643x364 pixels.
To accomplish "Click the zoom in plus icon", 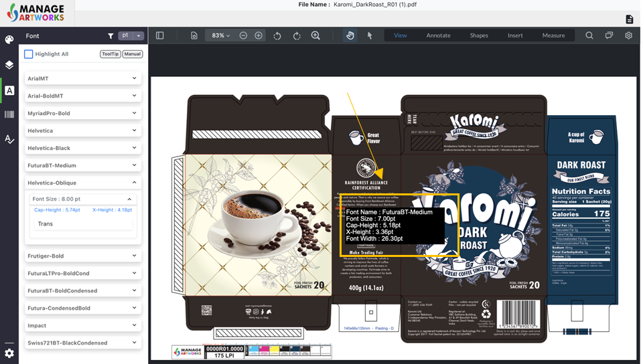I will 259,35.
